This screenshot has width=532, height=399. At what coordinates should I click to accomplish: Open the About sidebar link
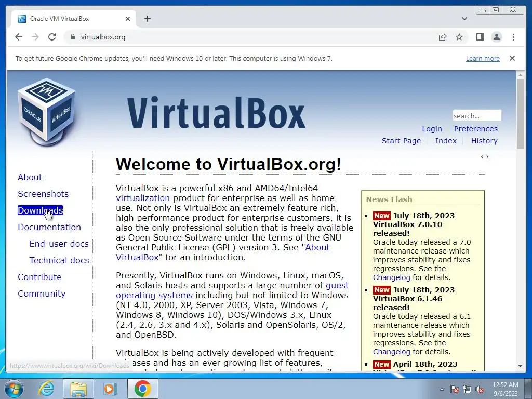click(x=30, y=177)
